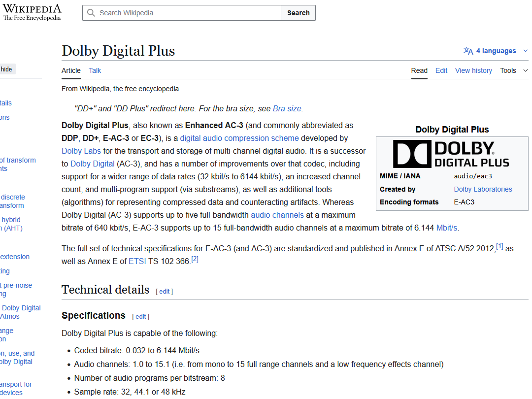
Task: Click the magnifying glass search icon
Action: (x=91, y=13)
